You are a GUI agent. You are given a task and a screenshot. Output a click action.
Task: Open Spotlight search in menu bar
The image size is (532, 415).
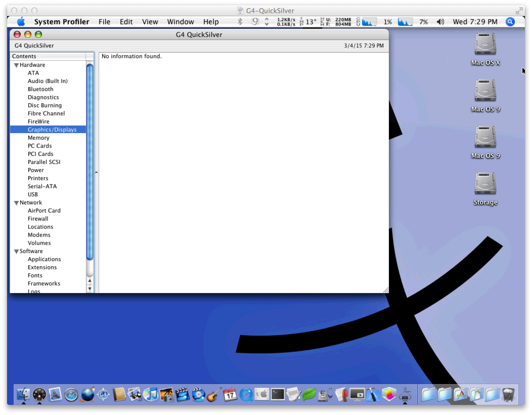click(x=510, y=22)
